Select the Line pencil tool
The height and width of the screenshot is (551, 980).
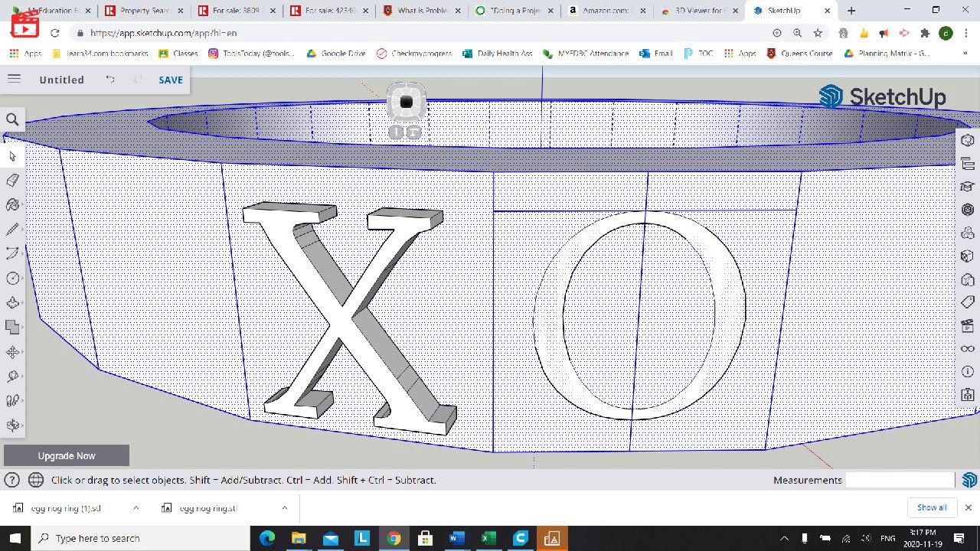click(12, 230)
